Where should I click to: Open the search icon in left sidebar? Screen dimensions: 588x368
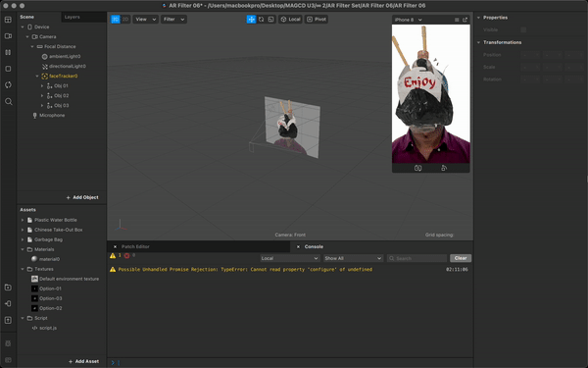tap(8, 101)
